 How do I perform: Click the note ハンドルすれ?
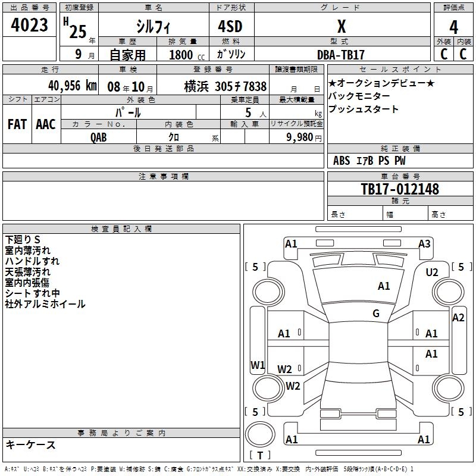coord(32,261)
